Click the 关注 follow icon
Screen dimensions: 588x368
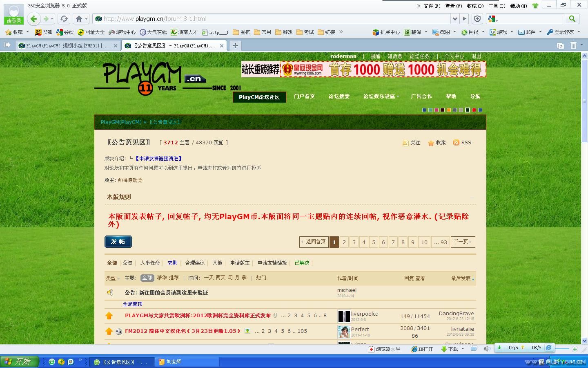point(411,143)
